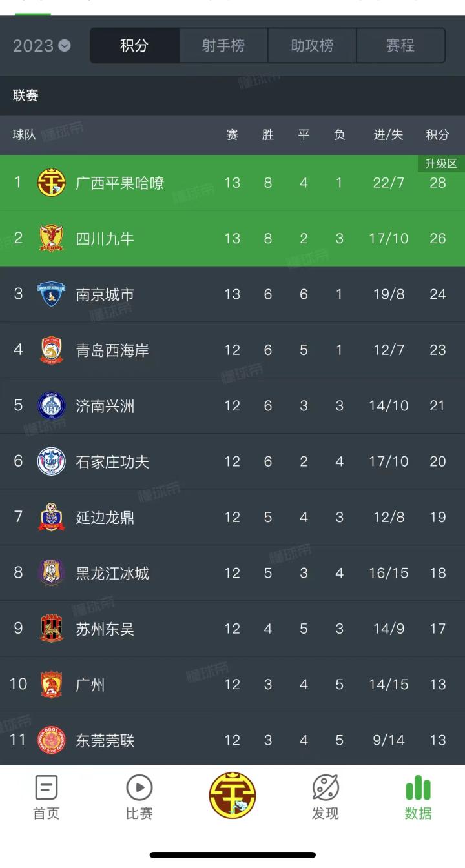Tap the 青岛西海岸 club crest

[52, 350]
